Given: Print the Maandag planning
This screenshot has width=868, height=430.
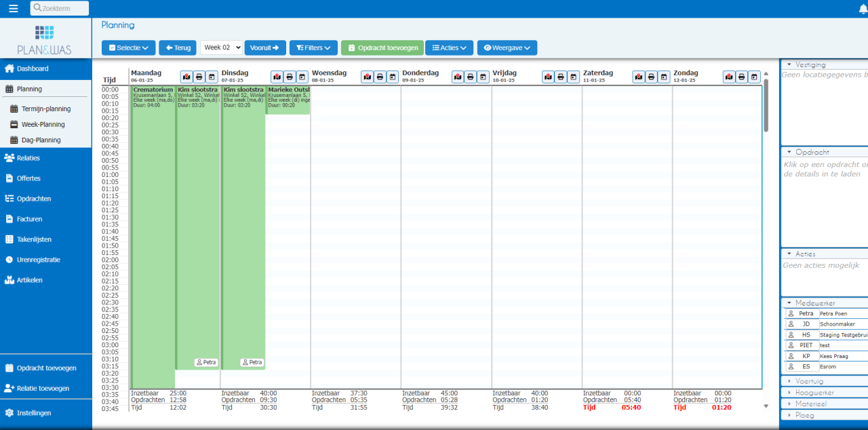Looking at the screenshot, I should 199,77.
